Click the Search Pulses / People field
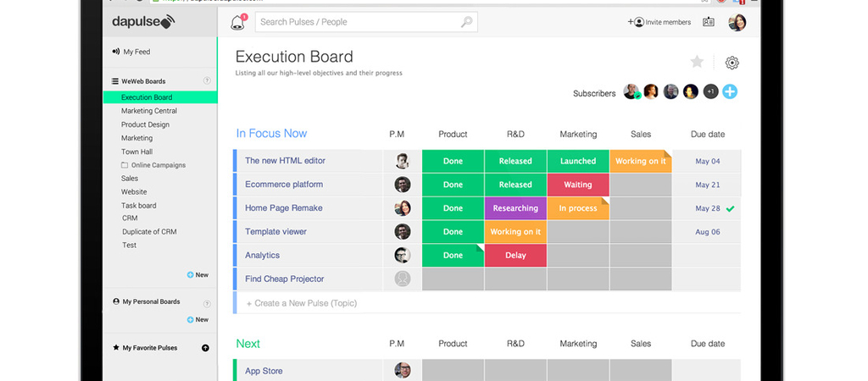Viewport: 868px width, 381px height. click(x=356, y=22)
